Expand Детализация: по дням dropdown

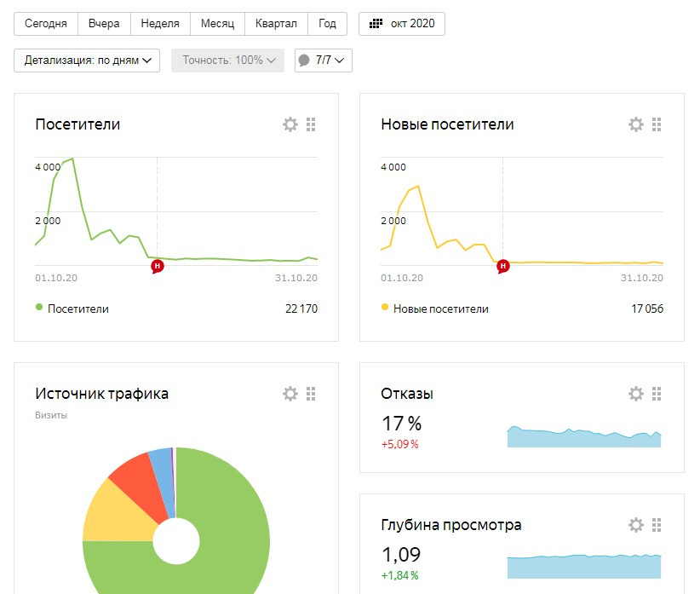87,61
